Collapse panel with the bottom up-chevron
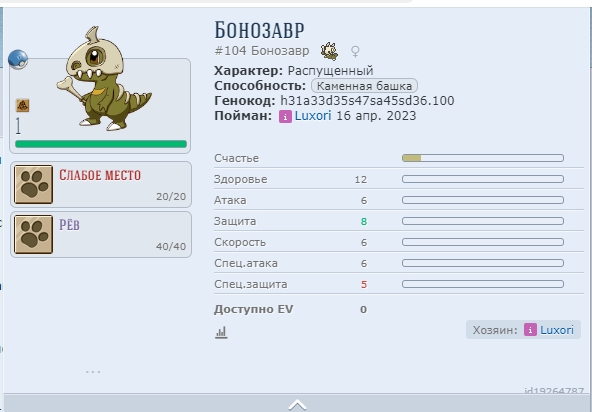Image resolution: width=592 pixels, height=412 pixels. pyautogui.click(x=297, y=405)
